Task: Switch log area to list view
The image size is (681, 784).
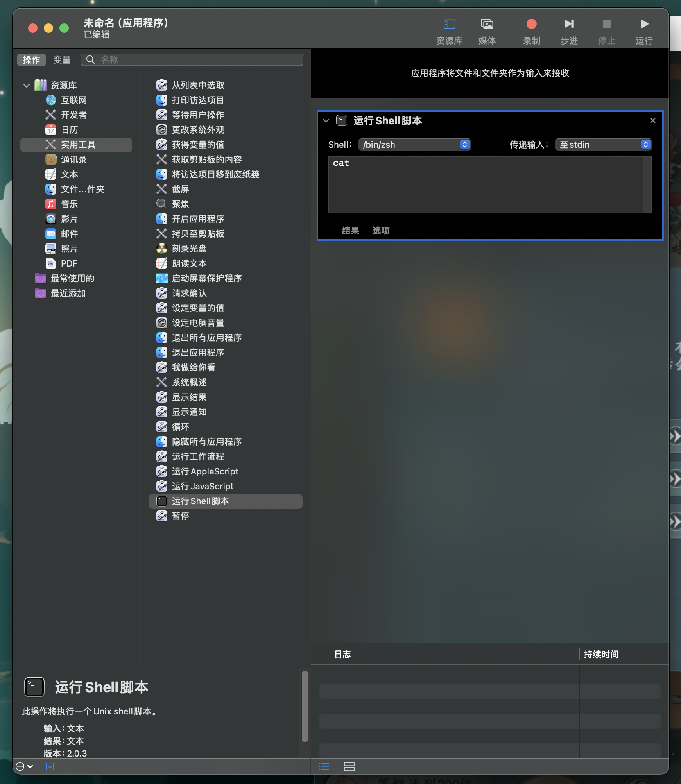Action: coord(324,766)
